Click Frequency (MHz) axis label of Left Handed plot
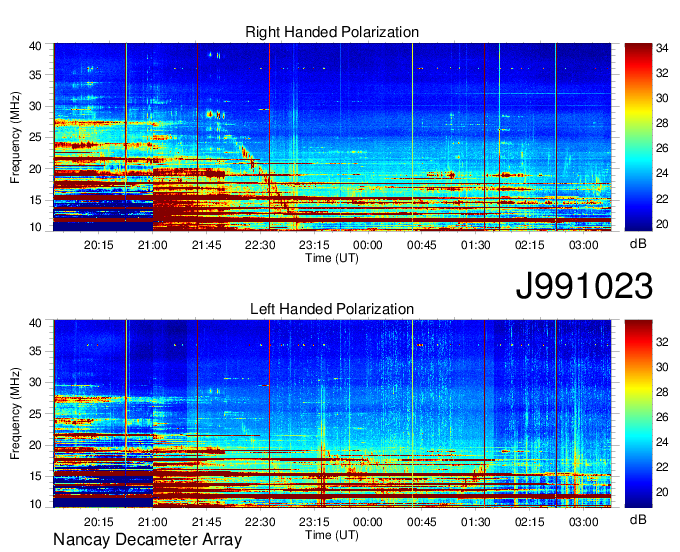Image resolution: width=680 pixels, height=552 pixels. (x=15, y=414)
